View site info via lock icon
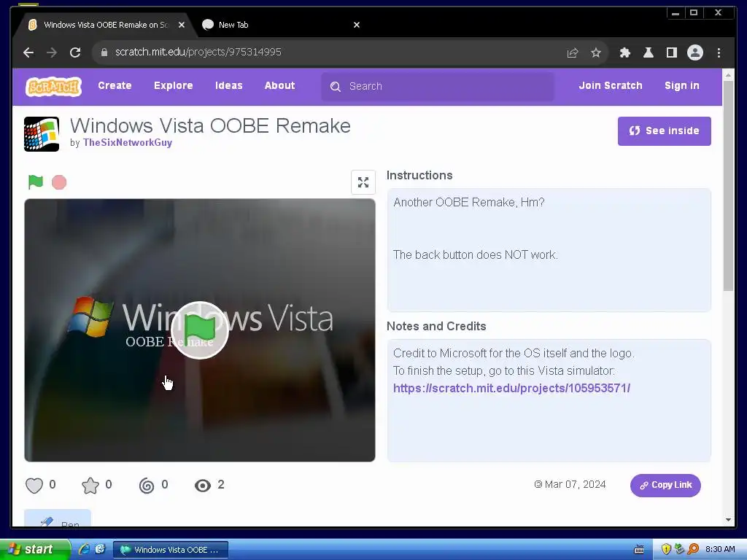The width and height of the screenshot is (747, 560). click(104, 52)
